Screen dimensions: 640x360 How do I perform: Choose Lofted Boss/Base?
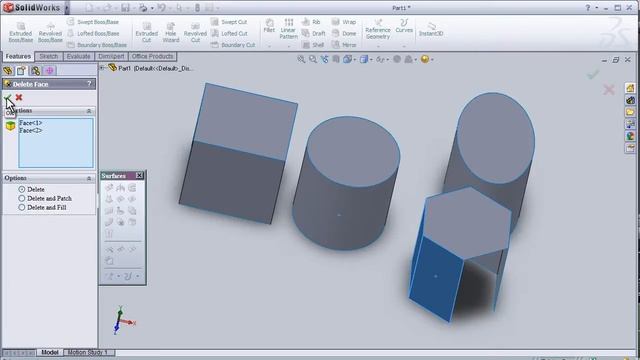tap(93, 33)
